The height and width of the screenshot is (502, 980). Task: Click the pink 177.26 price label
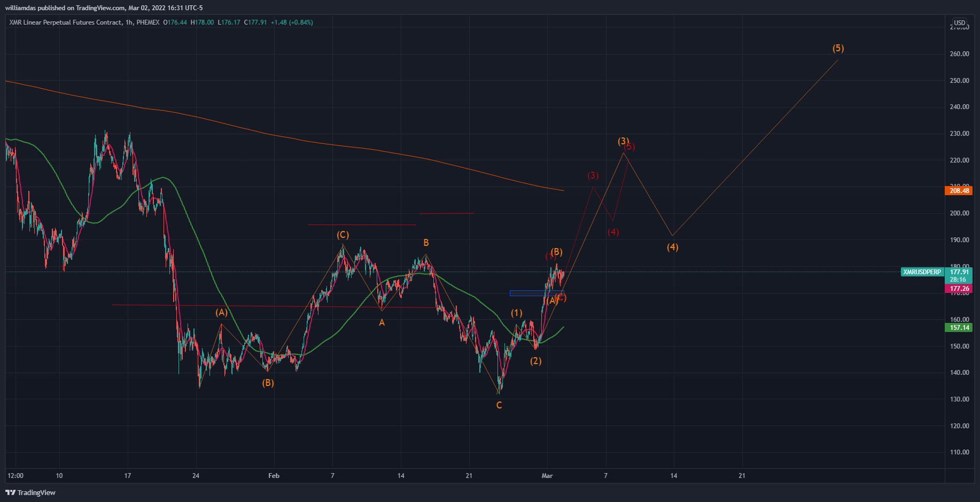pos(959,289)
